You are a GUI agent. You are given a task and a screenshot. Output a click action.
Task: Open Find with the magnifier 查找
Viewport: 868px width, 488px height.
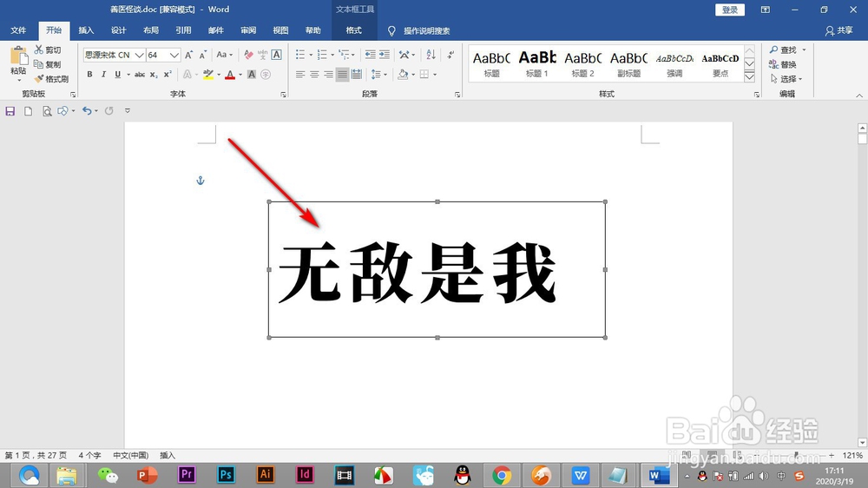click(x=783, y=49)
